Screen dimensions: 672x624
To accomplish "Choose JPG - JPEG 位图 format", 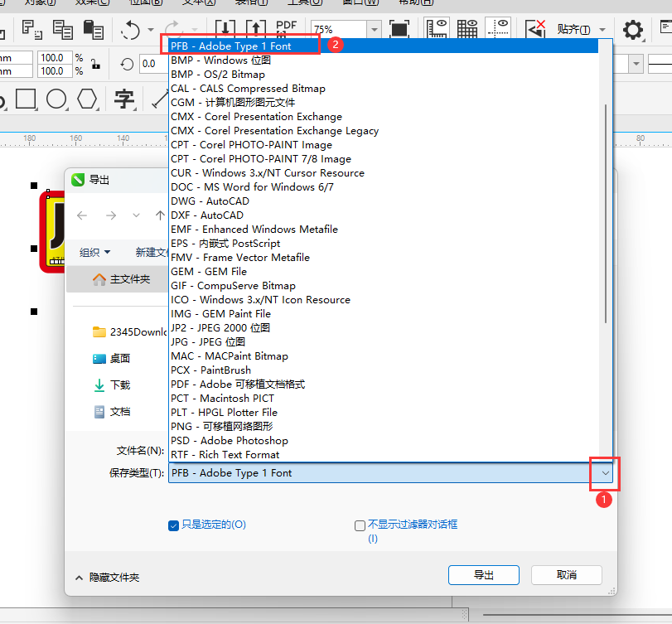I will [384, 342].
